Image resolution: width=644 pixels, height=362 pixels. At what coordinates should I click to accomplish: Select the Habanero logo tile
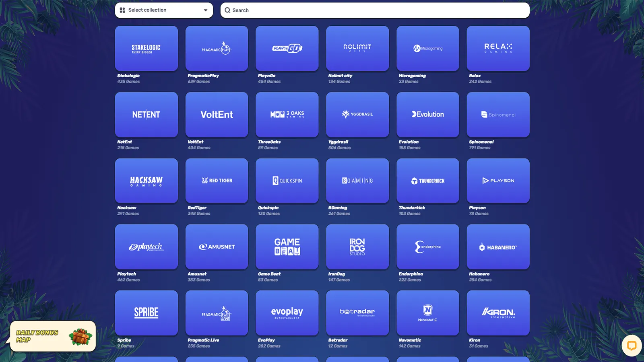498,247
